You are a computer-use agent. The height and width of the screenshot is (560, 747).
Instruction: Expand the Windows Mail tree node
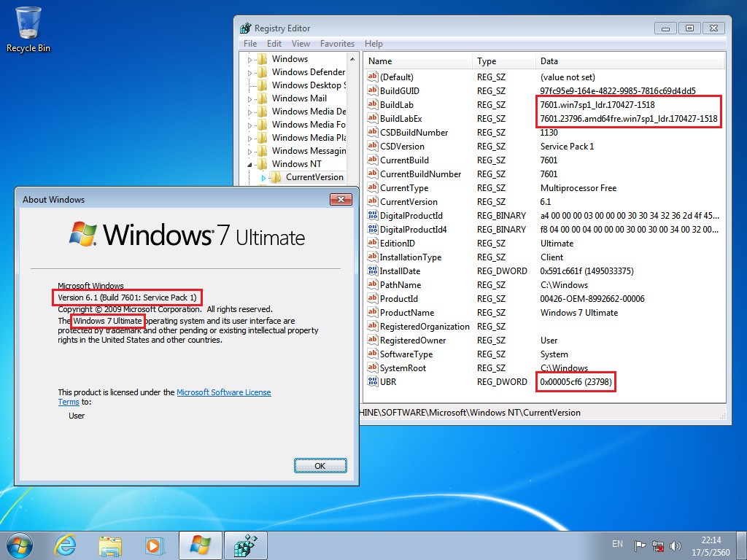(249, 99)
